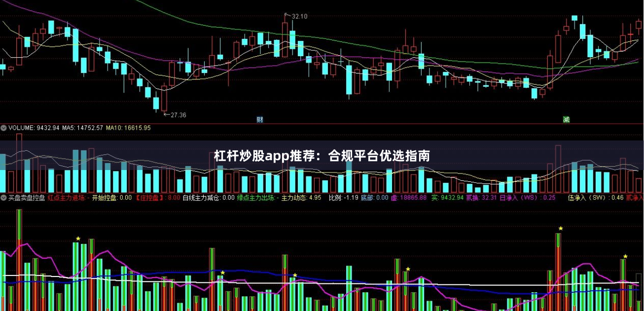Click the 贰换: 32.31 value
This screenshot has width=644, height=311.
point(481,198)
